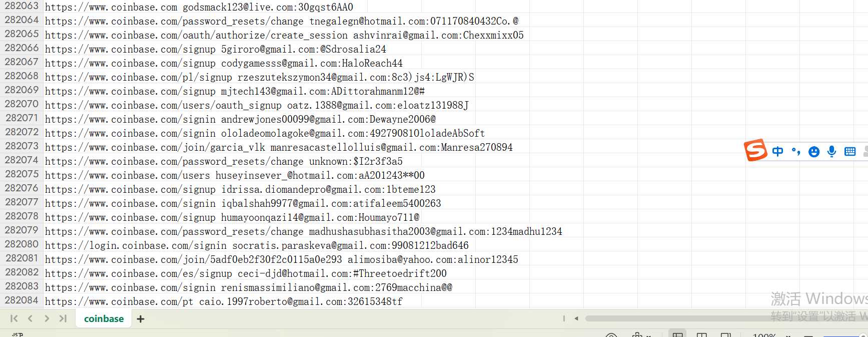This screenshot has width=868, height=337.
Task: Click the data cell in row 282084 with the coinbase.com/pt URL
Action: (224, 301)
